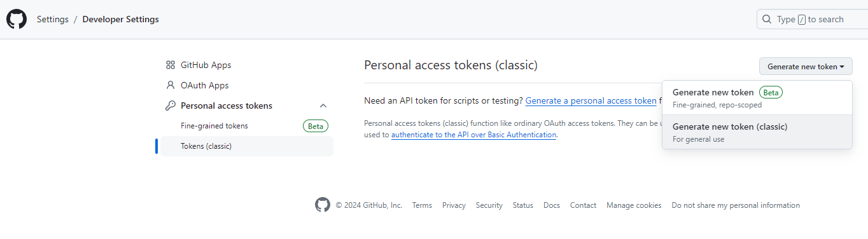Click the Beta badge beside Fine-grained tokens

[316, 126]
